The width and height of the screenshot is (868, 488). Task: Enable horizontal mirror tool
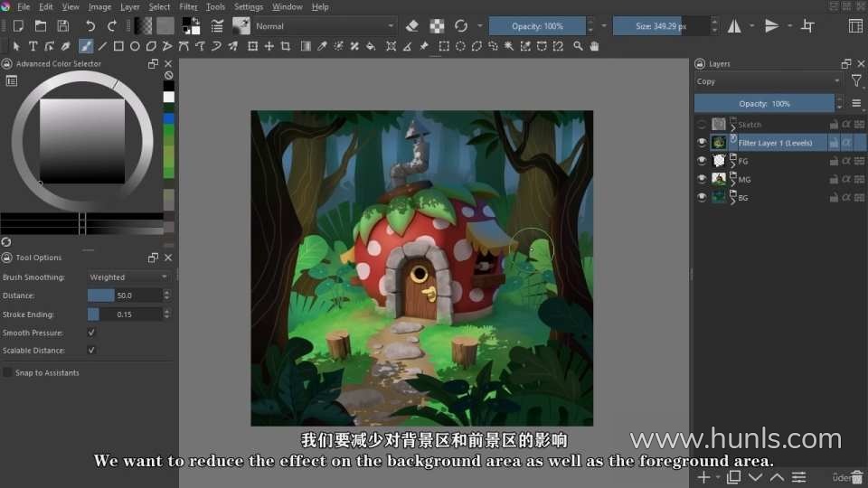(734, 26)
